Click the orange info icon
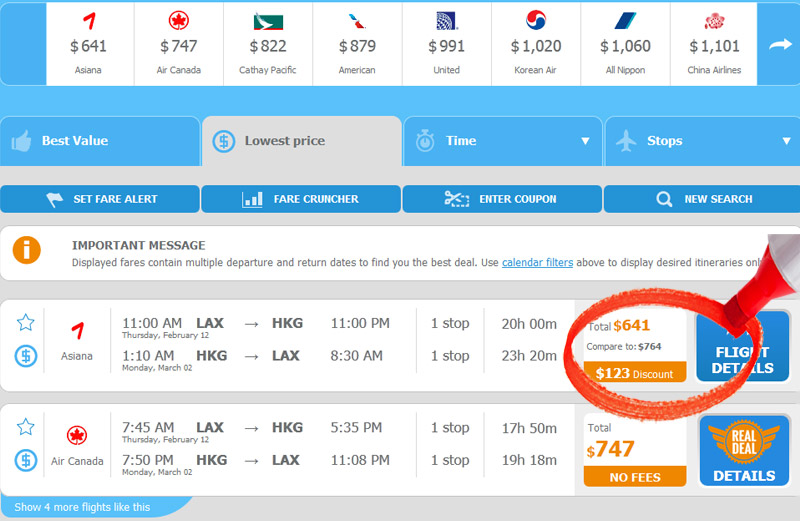800x521 pixels. [x=27, y=250]
